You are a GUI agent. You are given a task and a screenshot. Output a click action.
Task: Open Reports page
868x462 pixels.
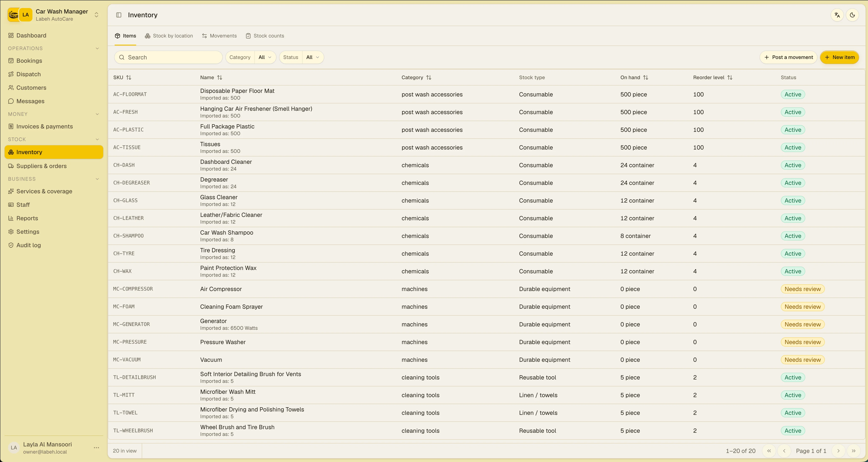tap(54, 218)
